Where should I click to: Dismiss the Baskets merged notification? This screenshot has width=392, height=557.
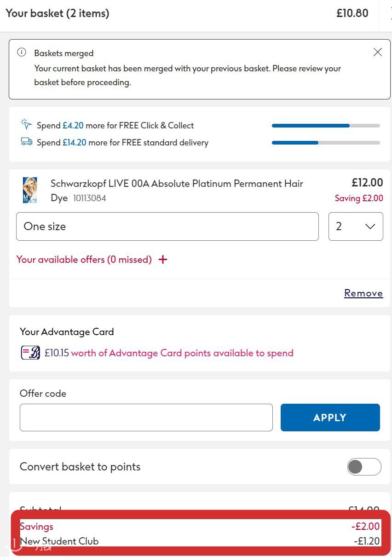tap(378, 52)
